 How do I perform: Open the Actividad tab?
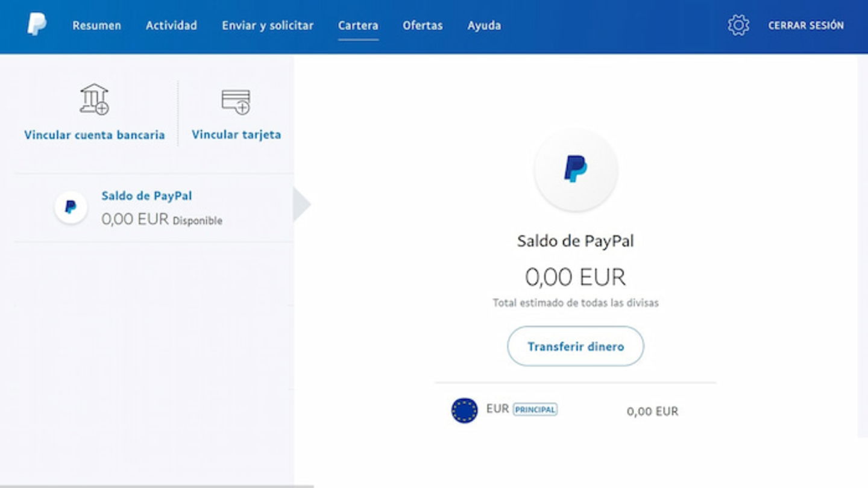coord(171,25)
